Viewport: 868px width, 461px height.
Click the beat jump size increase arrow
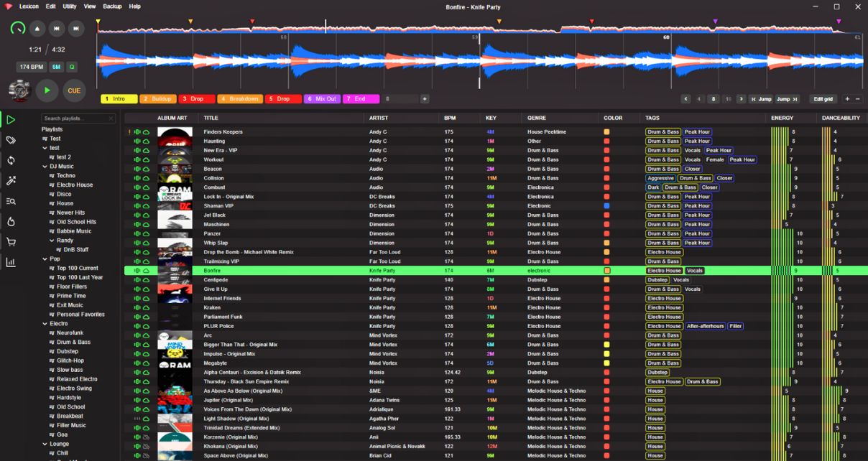[x=742, y=99]
